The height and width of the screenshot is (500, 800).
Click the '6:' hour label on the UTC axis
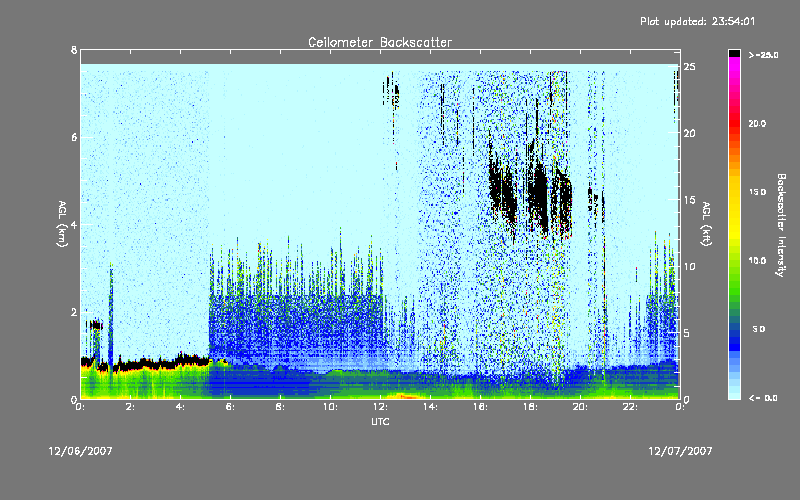pos(230,407)
